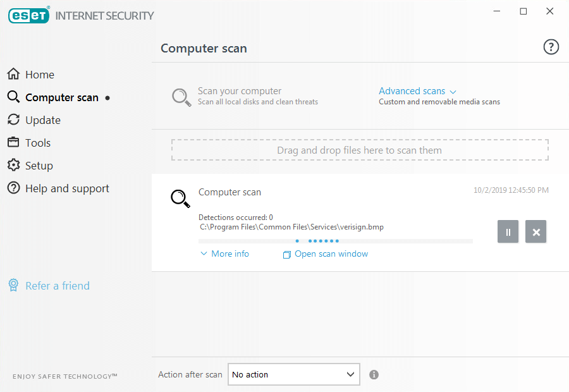Click the Home house icon in sidebar

click(x=13, y=75)
